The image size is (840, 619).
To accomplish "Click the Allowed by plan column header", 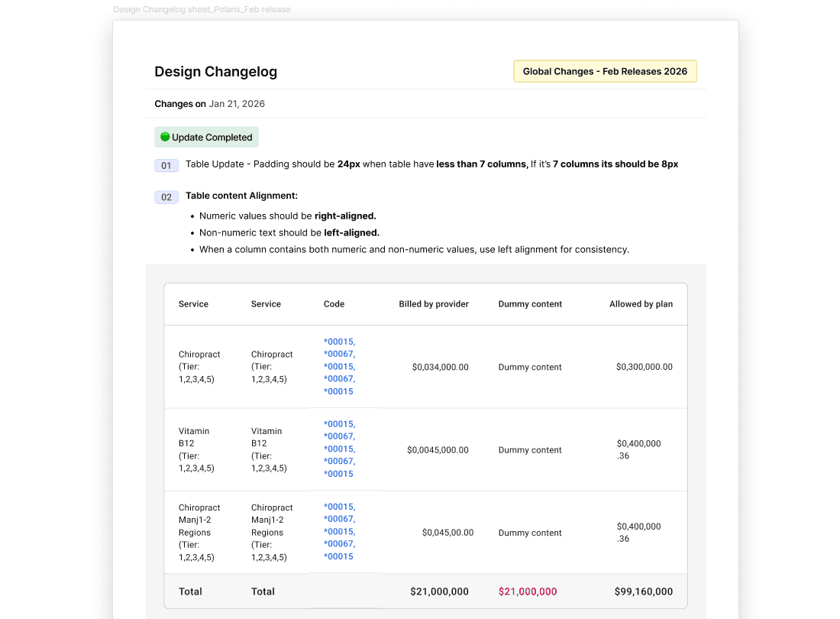I will 641,304.
